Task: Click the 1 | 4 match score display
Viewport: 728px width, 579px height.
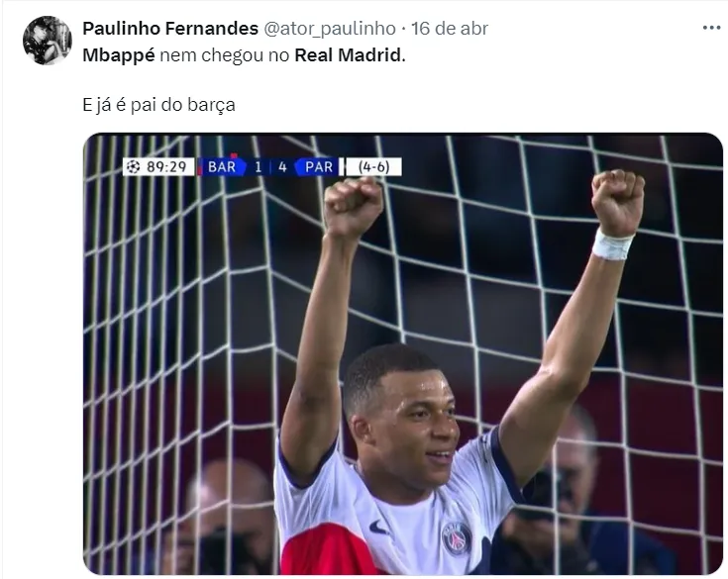Action: click(x=270, y=166)
